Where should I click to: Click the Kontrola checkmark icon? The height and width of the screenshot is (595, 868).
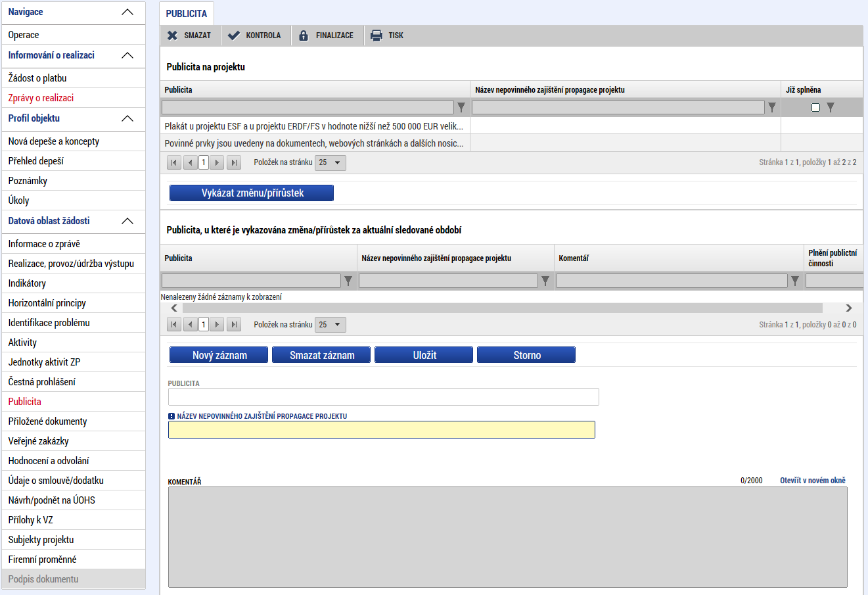[x=233, y=36]
